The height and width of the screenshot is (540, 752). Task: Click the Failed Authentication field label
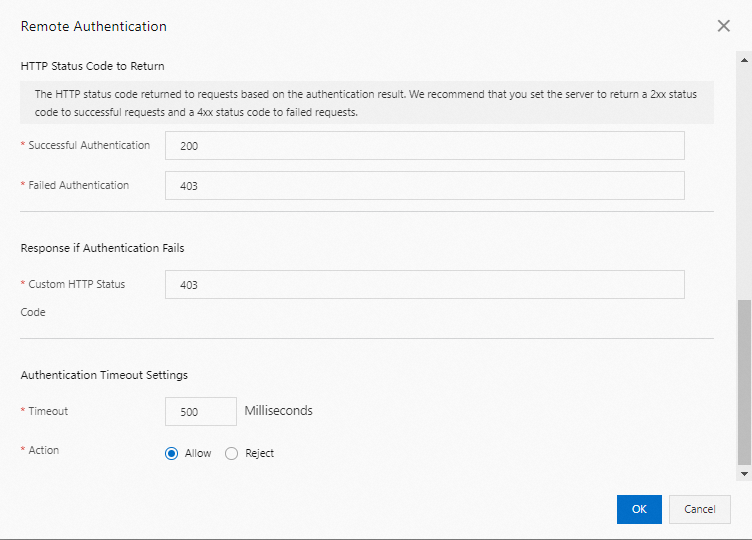click(78, 186)
